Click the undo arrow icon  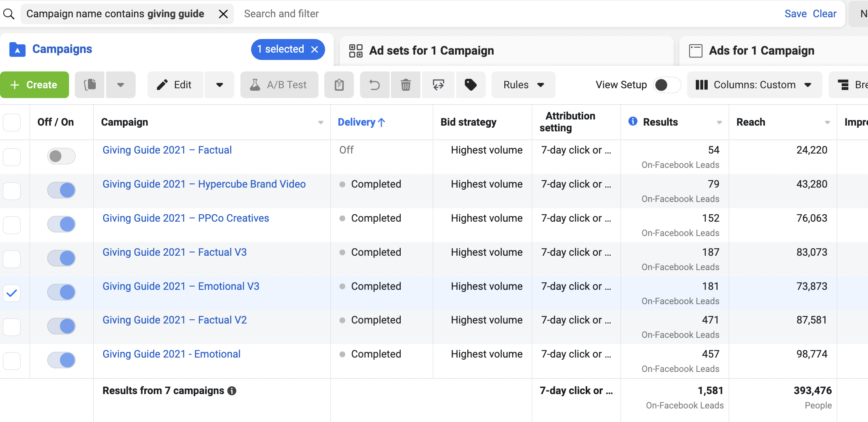pos(374,85)
